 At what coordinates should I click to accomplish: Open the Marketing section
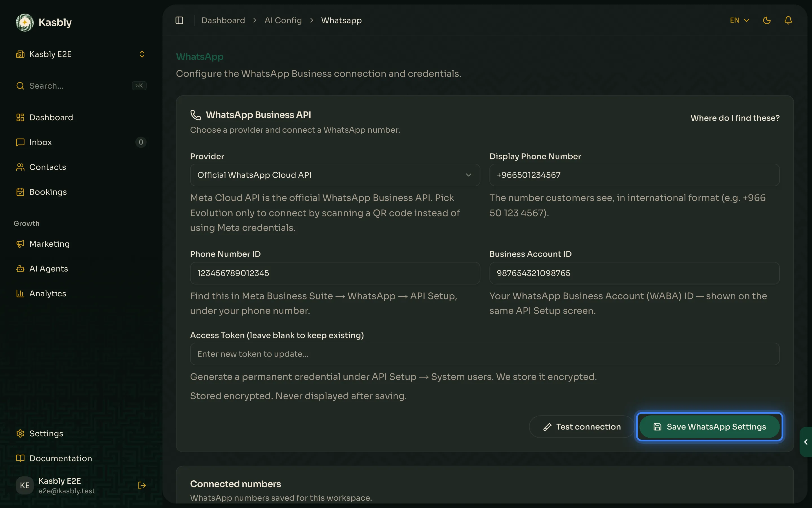point(81,244)
